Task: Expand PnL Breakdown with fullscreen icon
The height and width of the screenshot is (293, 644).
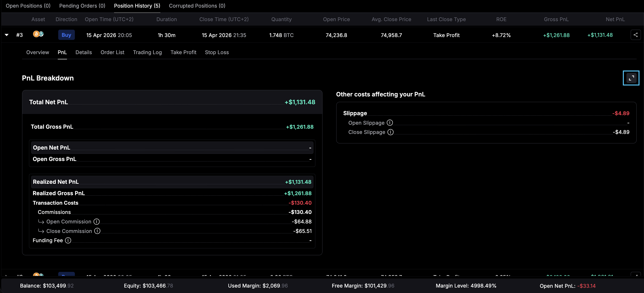Action: (631, 78)
